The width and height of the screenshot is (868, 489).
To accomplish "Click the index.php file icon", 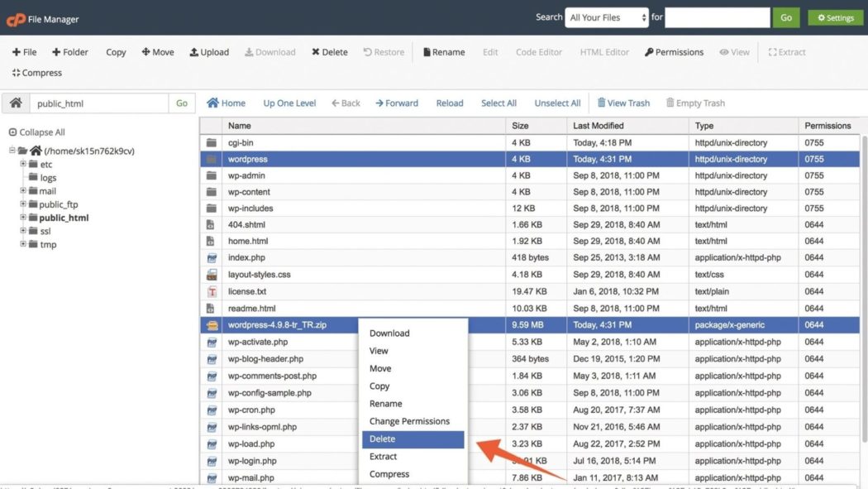I will pyautogui.click(x=212, y=258).
